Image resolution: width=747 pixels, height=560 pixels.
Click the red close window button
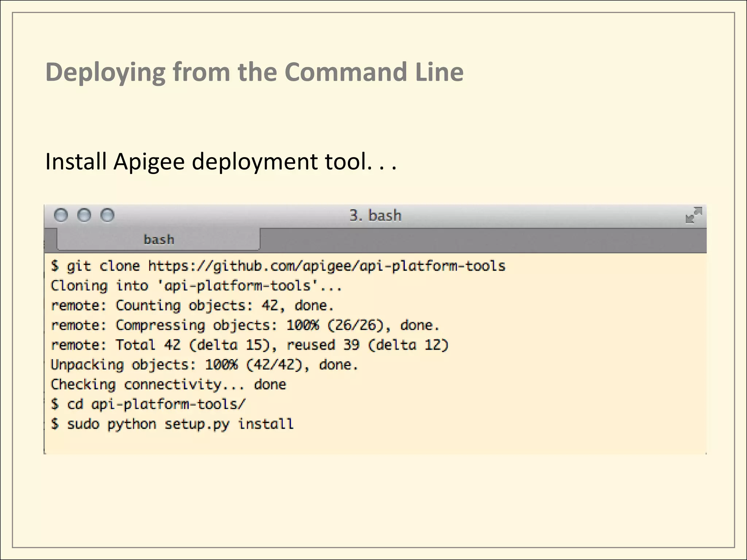61,215
